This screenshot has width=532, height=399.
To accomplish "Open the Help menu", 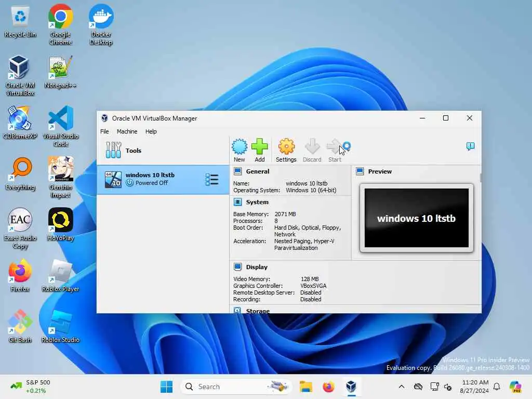I will [151, 131].
